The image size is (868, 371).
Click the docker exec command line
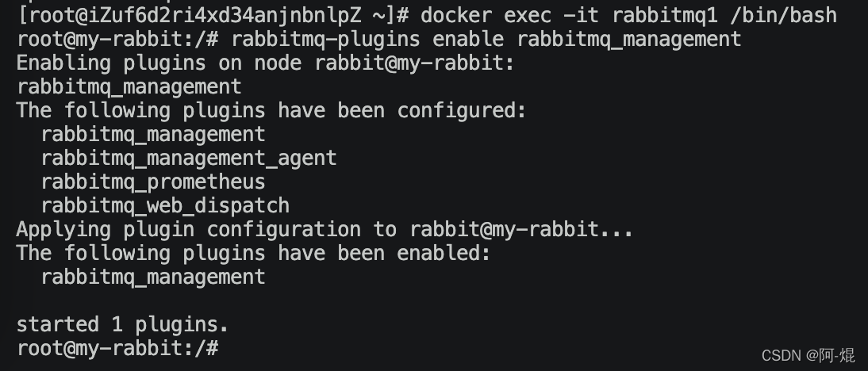(428, 15)
